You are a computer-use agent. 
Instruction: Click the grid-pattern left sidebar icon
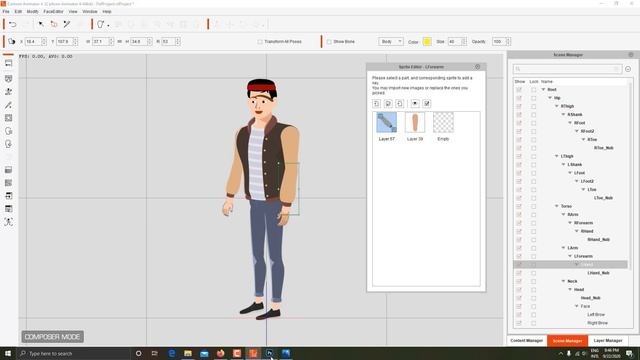coord(9,183)
